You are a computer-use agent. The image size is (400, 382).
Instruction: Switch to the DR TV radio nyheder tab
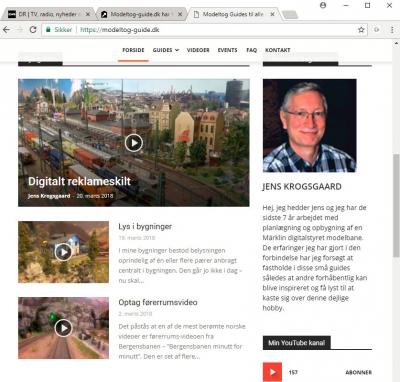pos(49,14)
